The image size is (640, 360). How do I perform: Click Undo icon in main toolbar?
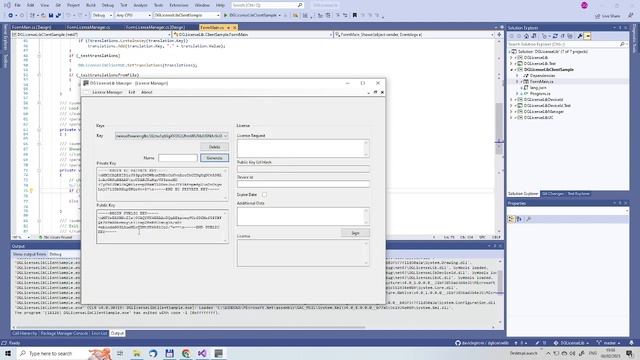68,15
